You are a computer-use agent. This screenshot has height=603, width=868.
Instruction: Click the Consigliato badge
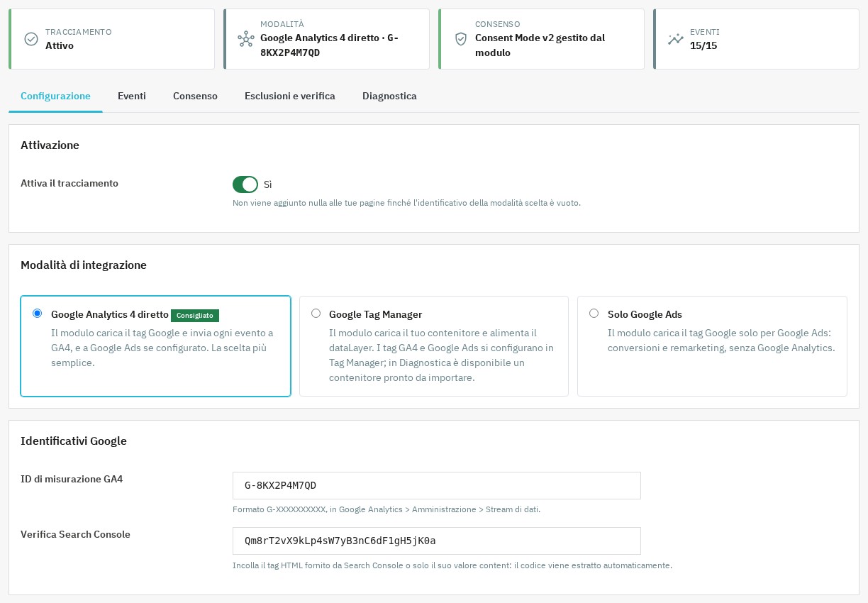coord(195,316)
